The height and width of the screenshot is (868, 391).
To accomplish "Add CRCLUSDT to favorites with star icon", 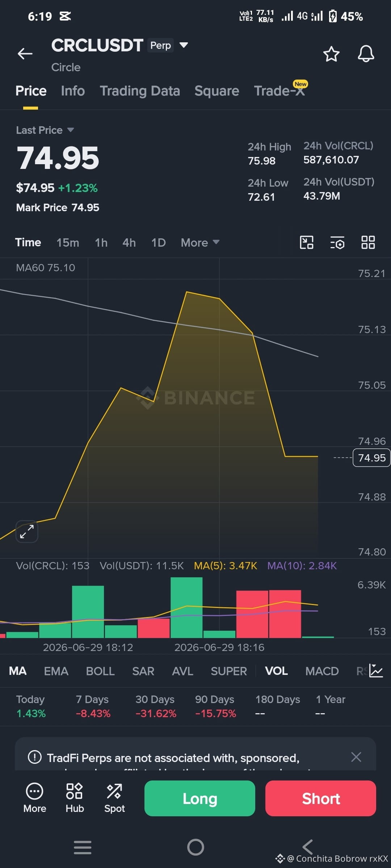I will (x=331, y=54).
